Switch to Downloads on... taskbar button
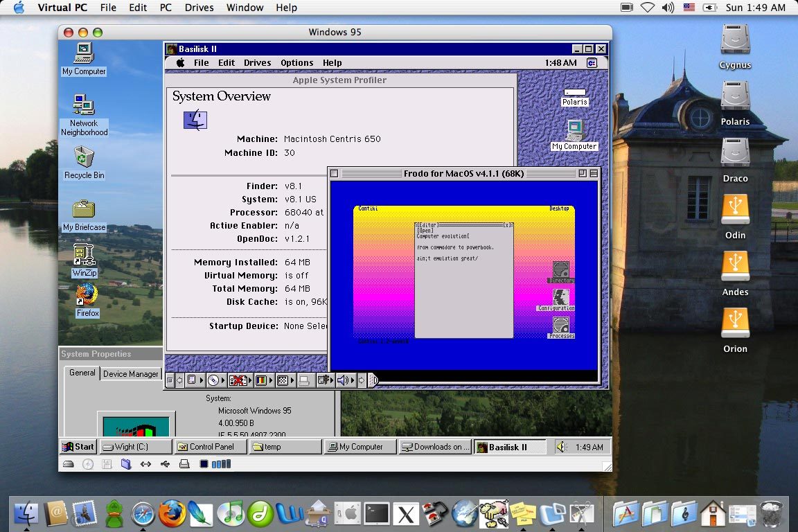The image size is (798, 532). pyautogui.click(x=434, y=447)
